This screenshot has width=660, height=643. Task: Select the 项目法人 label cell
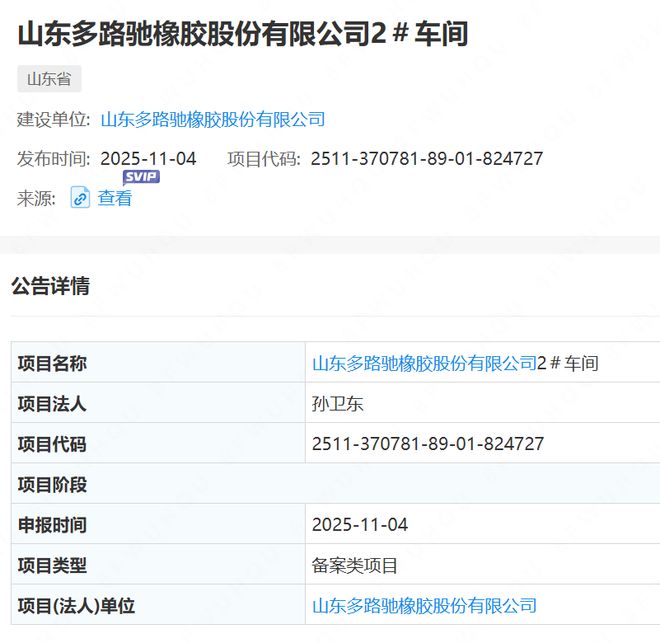point(52,404)
